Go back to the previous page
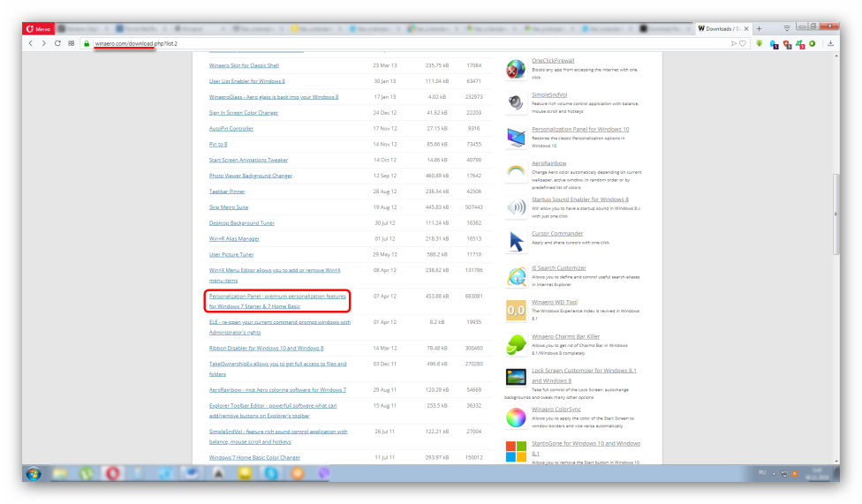This screenshot has height=504, width=862. (31, 42)
